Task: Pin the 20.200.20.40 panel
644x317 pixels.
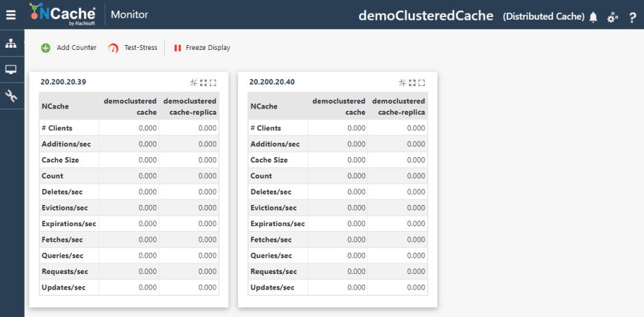Action: click(x=402, y=83)
